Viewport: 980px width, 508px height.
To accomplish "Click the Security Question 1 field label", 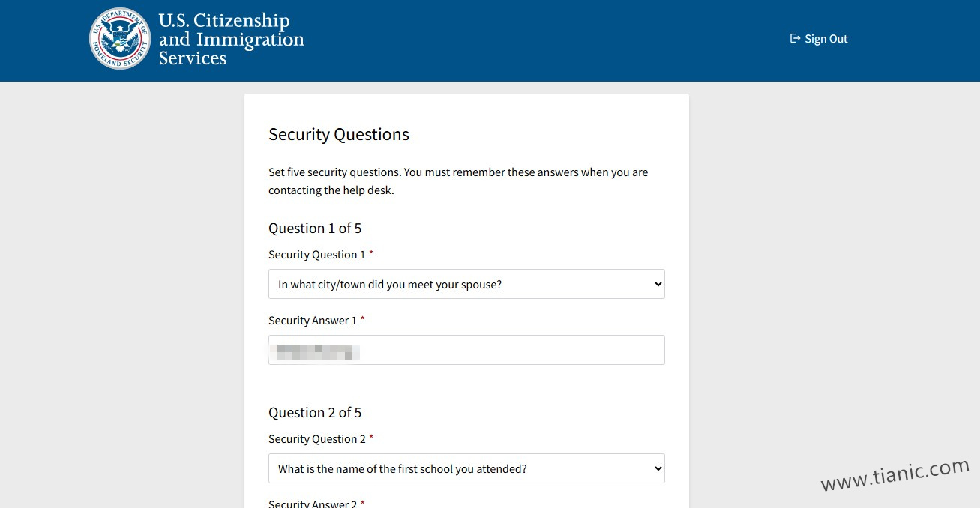I will [317, 255].
